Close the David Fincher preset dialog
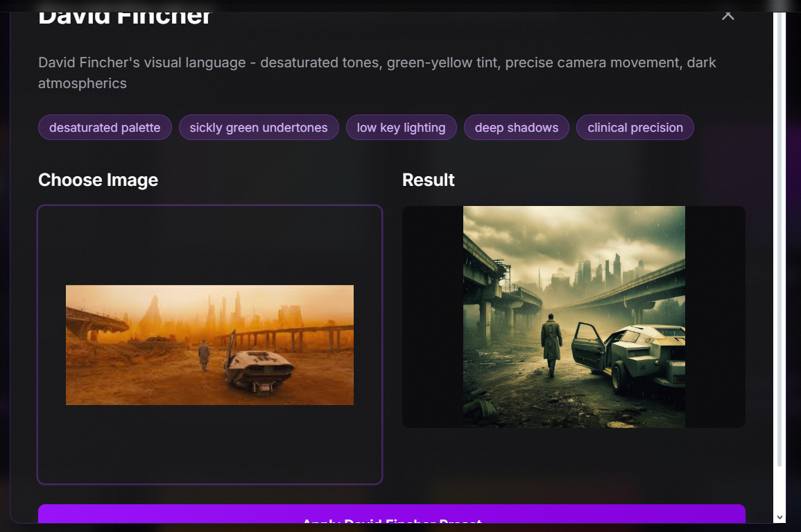The width and height of the screenshot is (801, 532). [728, 16]
